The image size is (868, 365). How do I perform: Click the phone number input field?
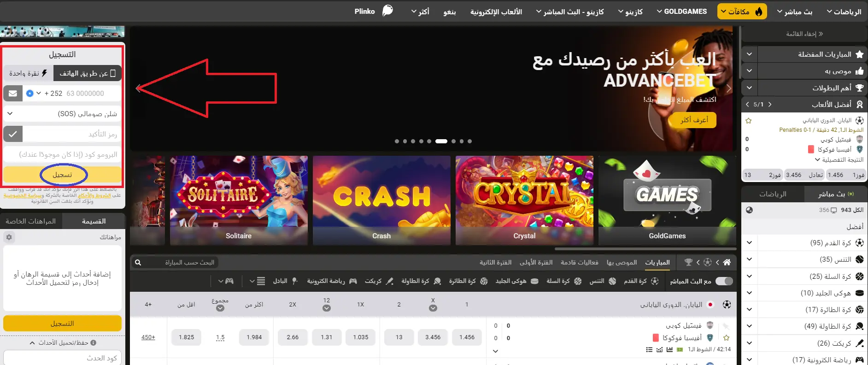point(82,94)
